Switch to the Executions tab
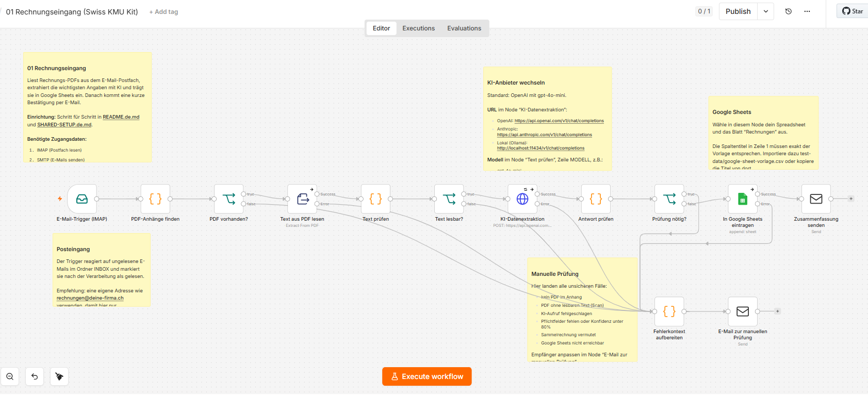This screenshot has width=868, height=395. tap(418, 28)
